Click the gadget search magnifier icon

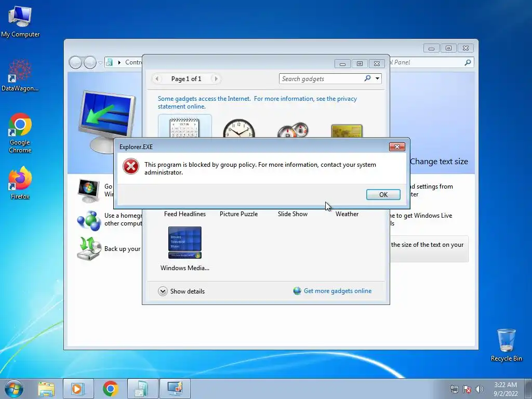[x=367, y=78]
